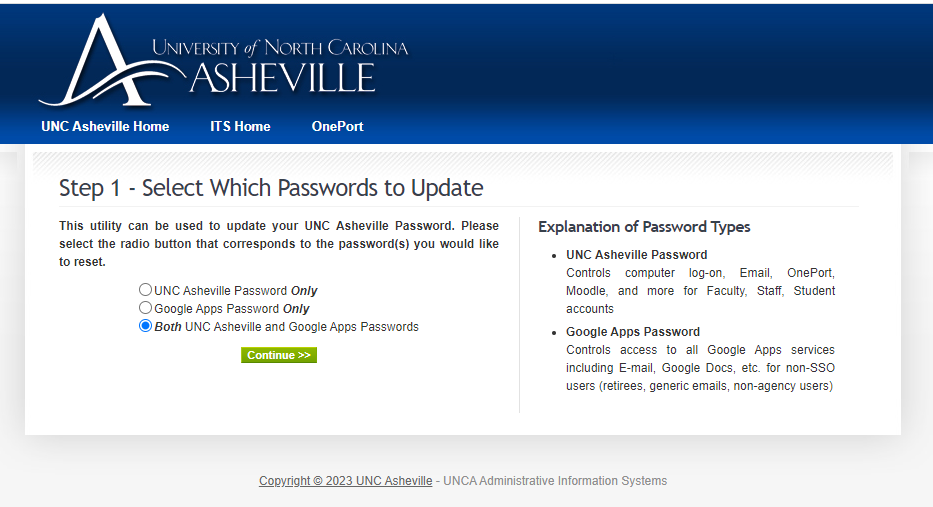Click the description mentioning Google Docs and retirees
This screenshot has height=507, width=933.
[x=700, y=368]
